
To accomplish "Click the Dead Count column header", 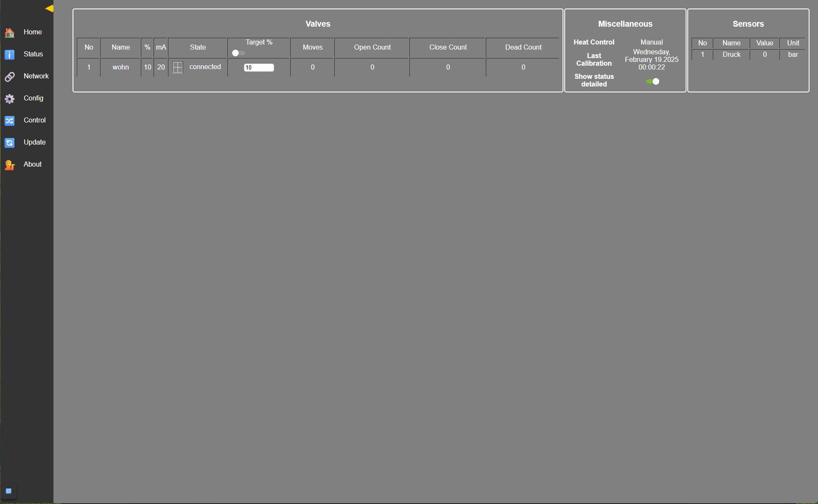I will point(523,47).
